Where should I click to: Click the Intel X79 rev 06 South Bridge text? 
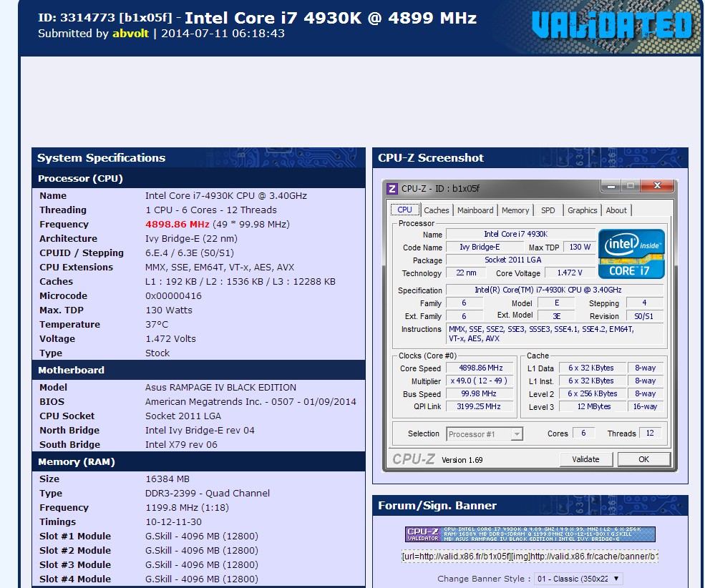181,444
